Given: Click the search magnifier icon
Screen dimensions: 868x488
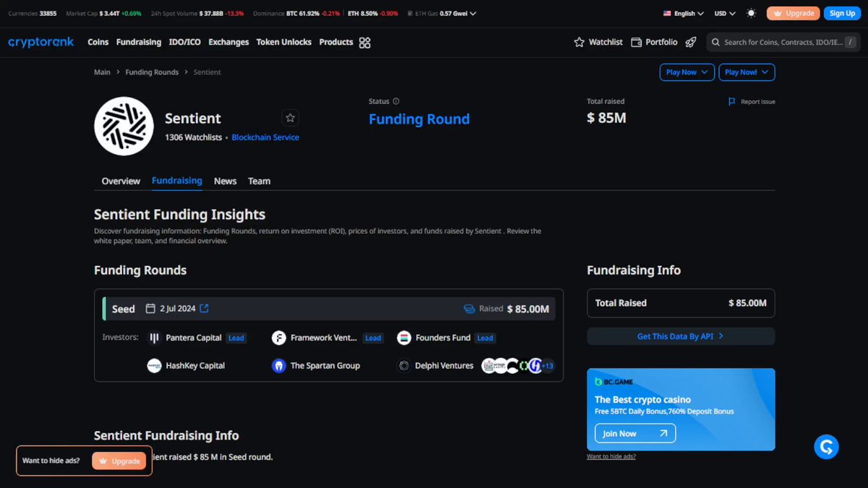Looking at the screenshot, I should [715, 43].
